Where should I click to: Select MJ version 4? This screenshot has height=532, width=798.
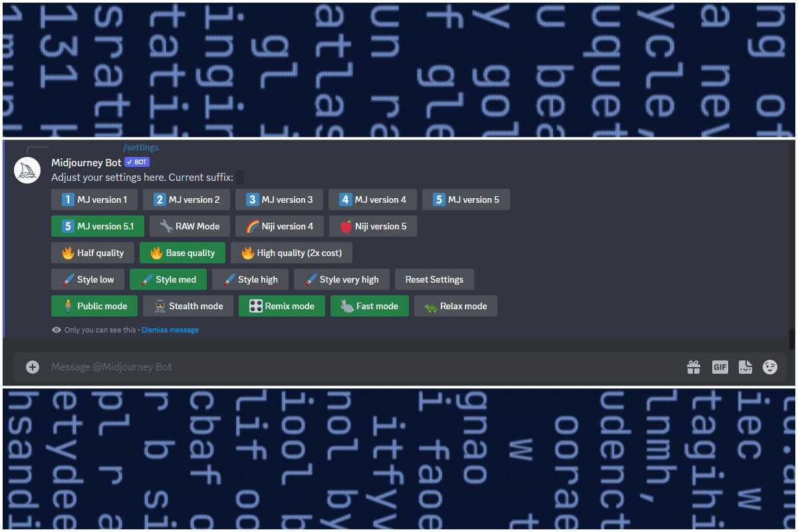pos(372,199)
